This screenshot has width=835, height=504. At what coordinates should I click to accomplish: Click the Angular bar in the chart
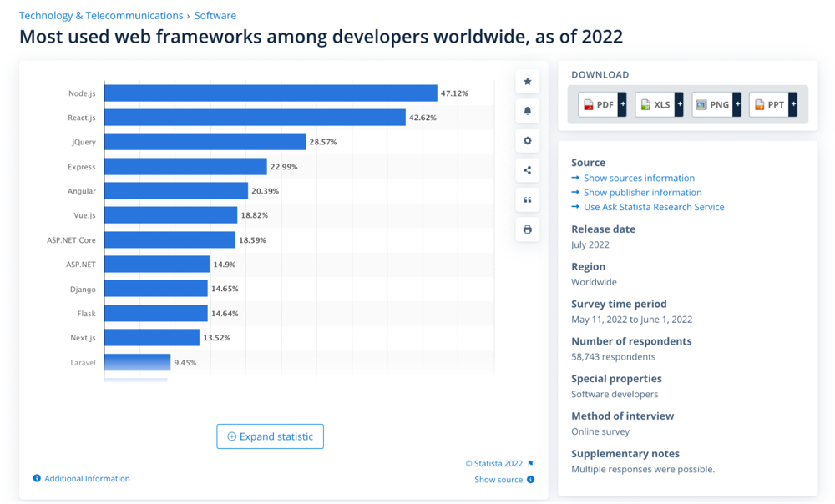coord(176,190)
